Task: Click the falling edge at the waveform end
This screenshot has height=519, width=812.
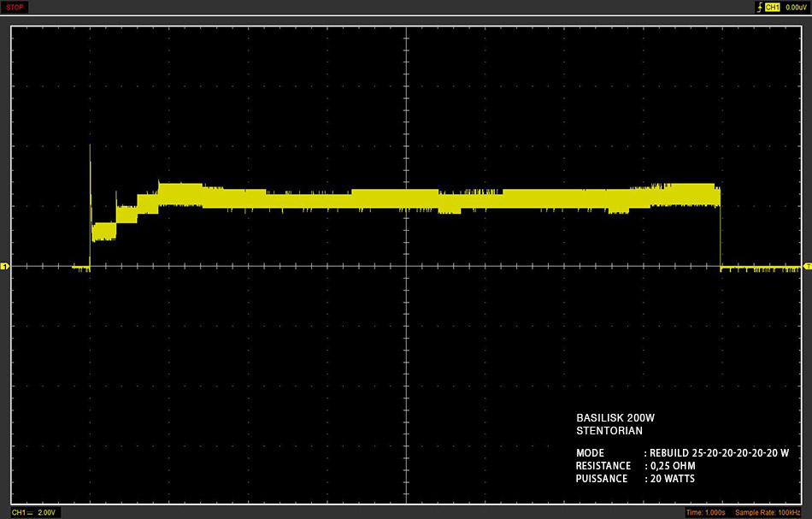Action: point(721,228)
